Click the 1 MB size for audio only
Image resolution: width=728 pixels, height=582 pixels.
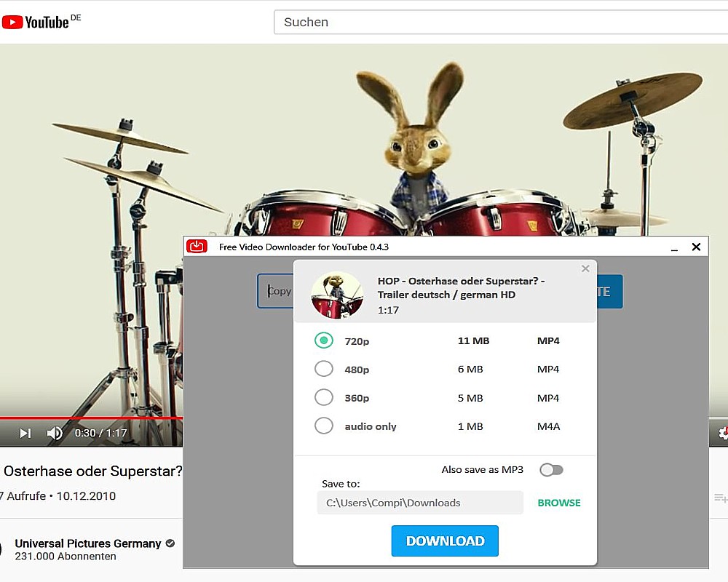click(x=470, y=426)
